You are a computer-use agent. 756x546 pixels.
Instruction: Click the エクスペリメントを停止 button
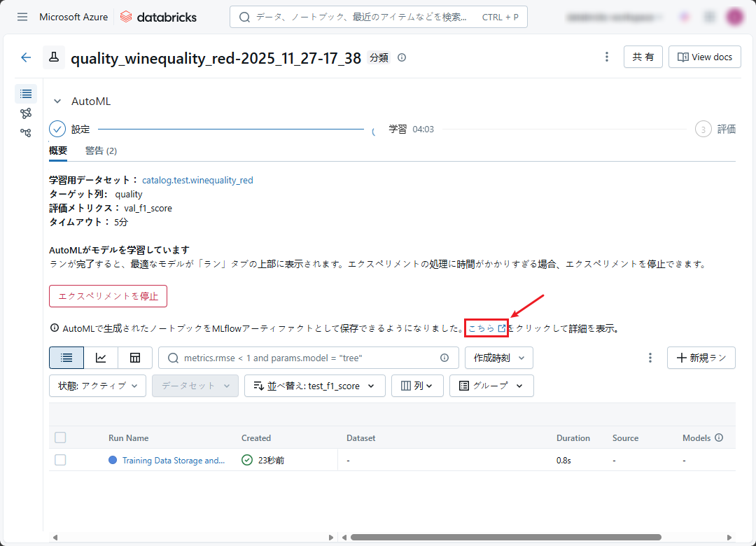pyautogui.click(x=108, y=296)
